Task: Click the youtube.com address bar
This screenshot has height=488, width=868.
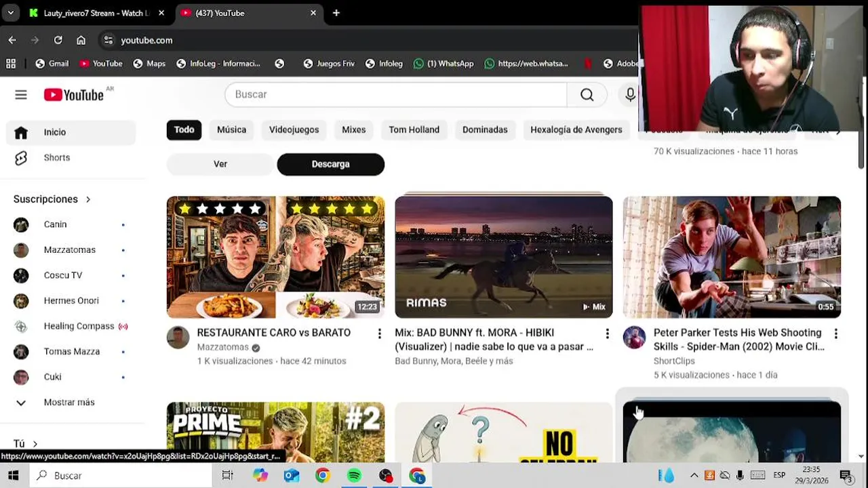Action: pyautogui.click(x=366, y=40)
